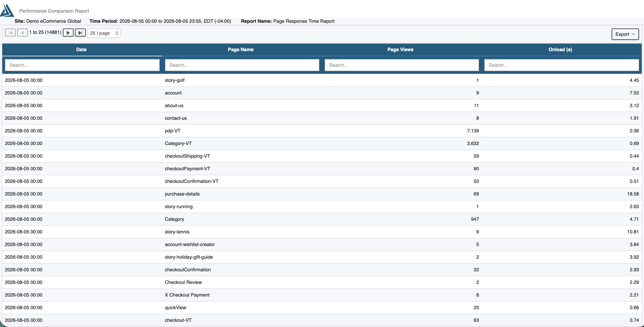Click the Demo eCommerce Global site name
The width and height of the screenshot is (644, 327).
[x=54, y=21]
